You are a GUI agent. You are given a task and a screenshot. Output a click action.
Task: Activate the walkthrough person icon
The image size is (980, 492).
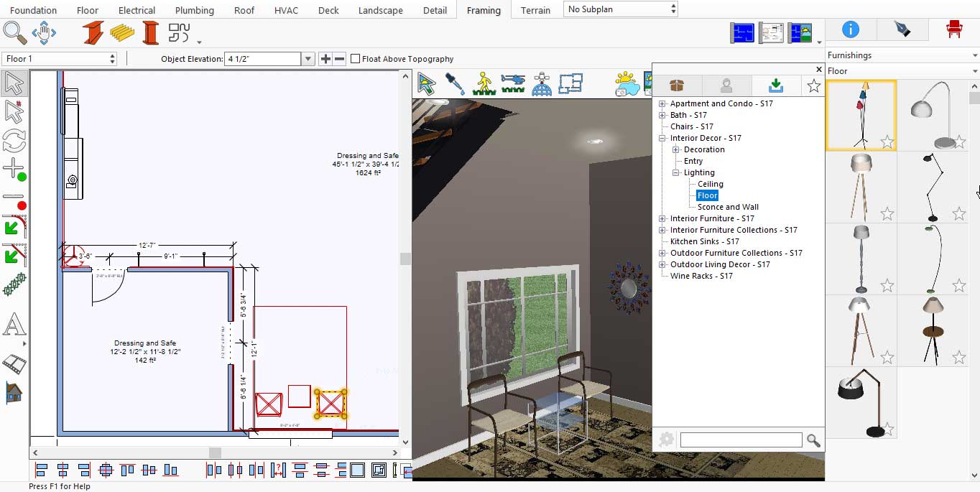pos(484,83)
